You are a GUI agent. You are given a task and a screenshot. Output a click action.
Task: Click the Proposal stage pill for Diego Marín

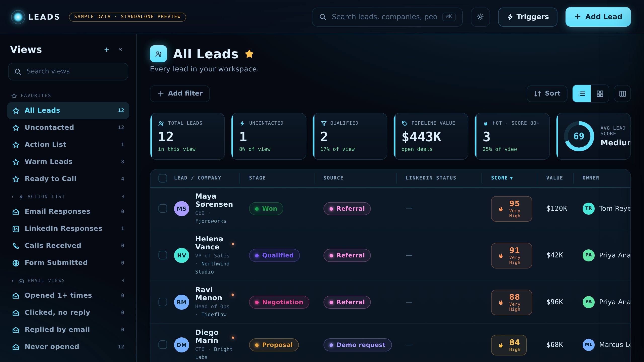pyautogui.click(x=274, y=345)
